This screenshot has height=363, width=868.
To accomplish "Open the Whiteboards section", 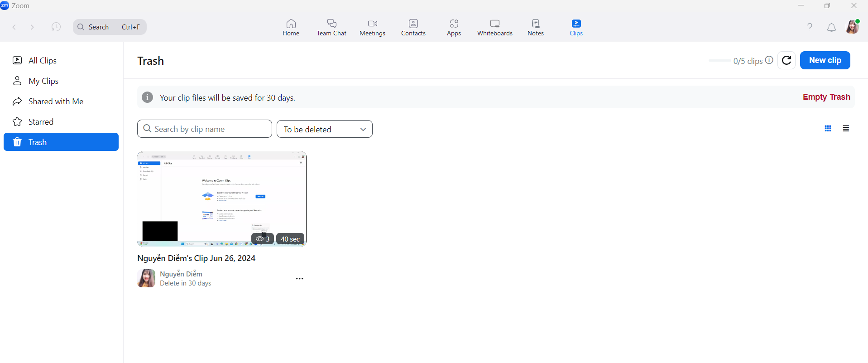I will click(494, 27).
